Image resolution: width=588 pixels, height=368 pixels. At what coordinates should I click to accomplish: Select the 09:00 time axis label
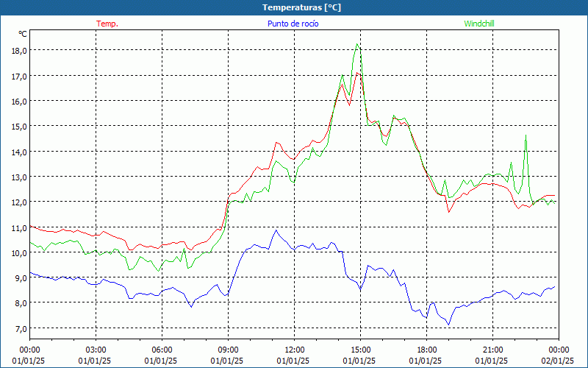click(228, 350)
